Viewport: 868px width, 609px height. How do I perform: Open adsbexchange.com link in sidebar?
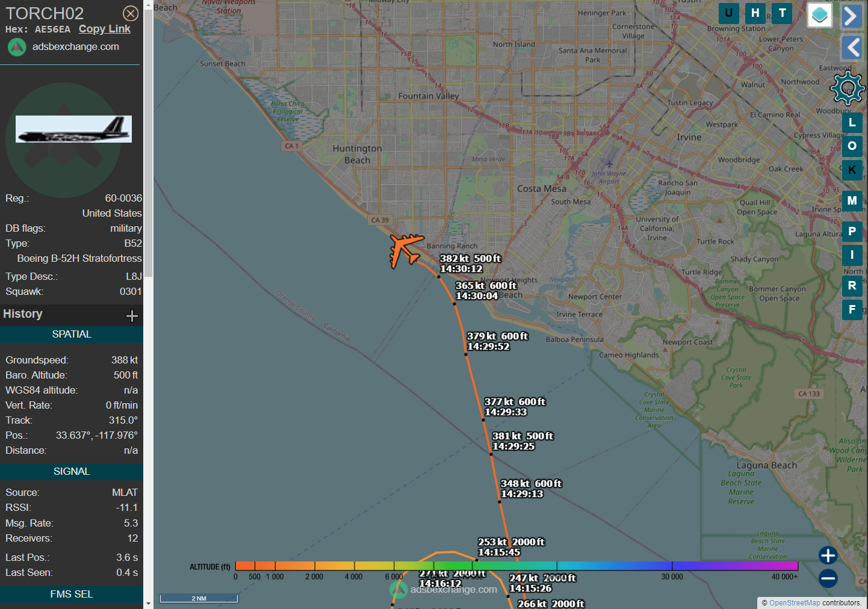(x=76, y=46)
